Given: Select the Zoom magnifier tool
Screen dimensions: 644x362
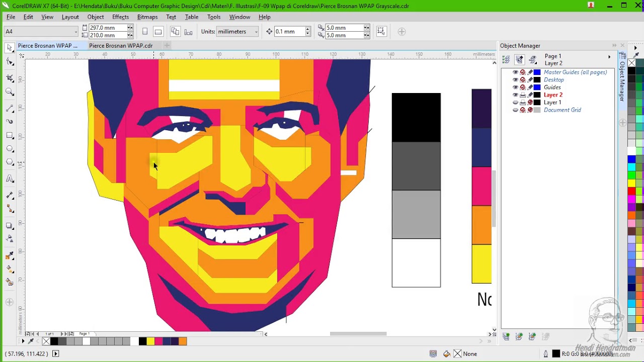Looking at the screenshot, I should pos(10,92).
